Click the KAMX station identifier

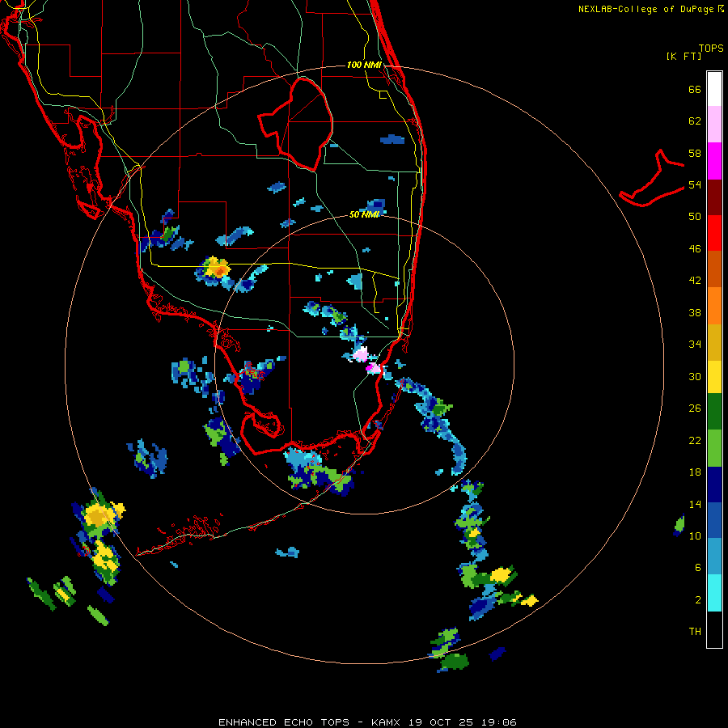pos(385,722)
